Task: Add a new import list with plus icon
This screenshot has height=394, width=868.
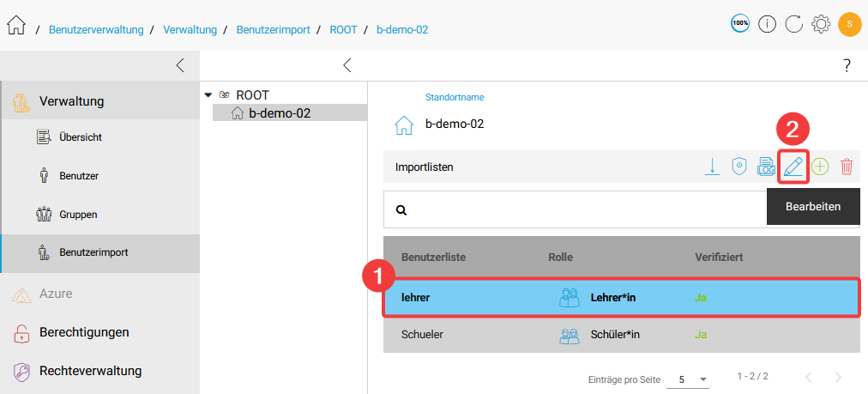Action: coord(820,167)
